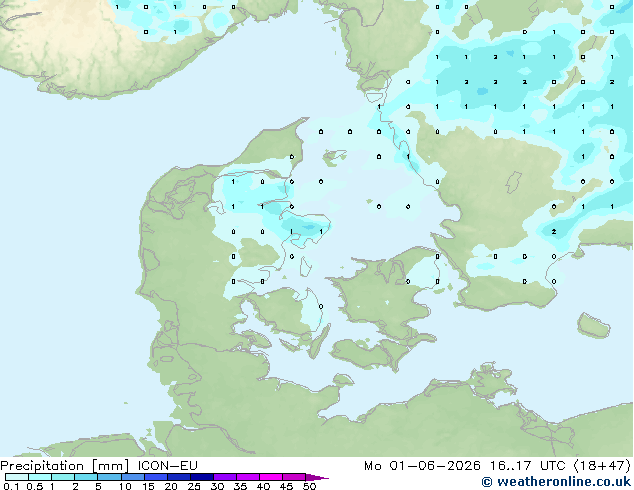Click the above-50 arrow tip of legend

point(317,478)
